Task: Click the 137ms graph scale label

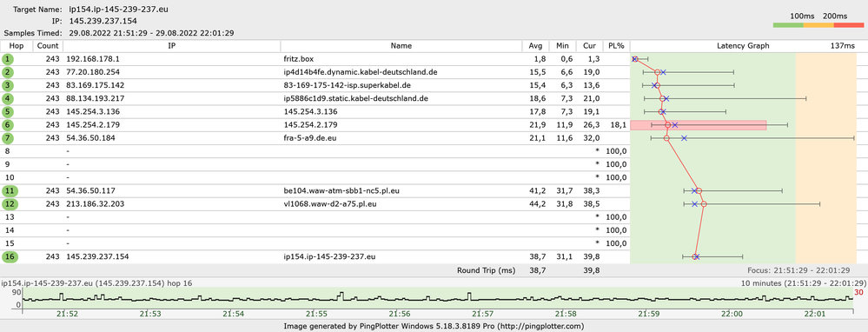Action: [x=843, y=46]
